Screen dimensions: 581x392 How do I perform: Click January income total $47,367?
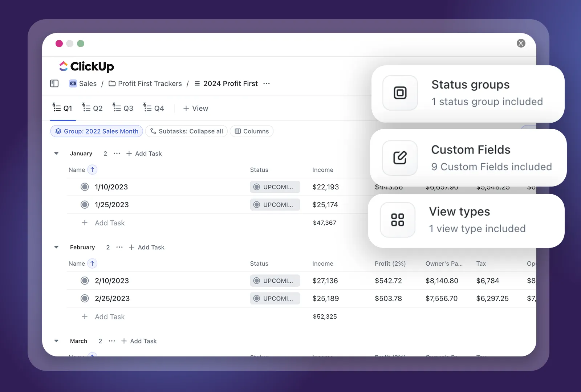tap(325, 223)
